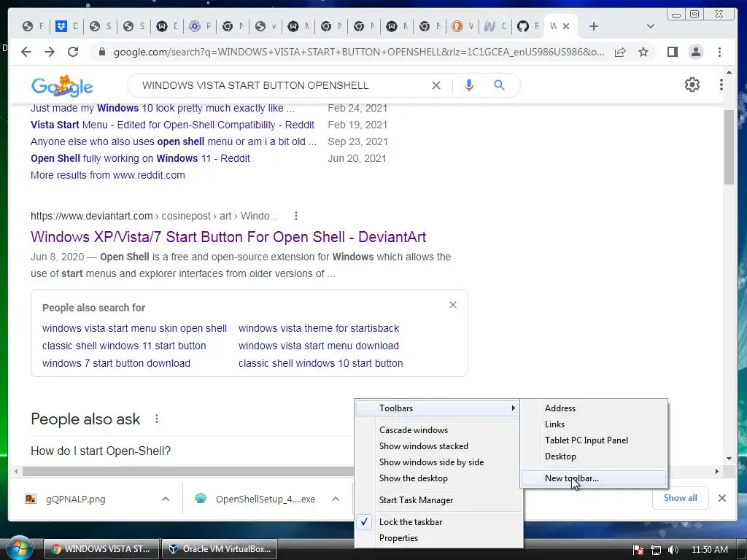
Task: Close the downloads bar
Action: [721, 498]
